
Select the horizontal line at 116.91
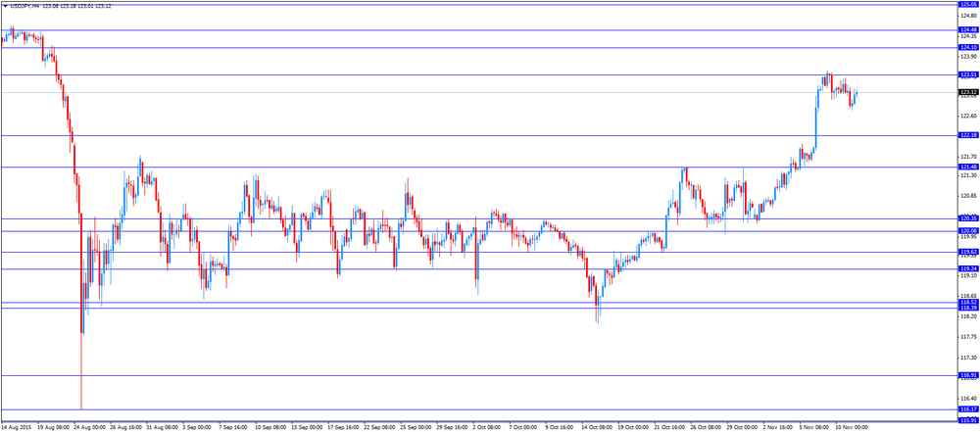tap(479, 375)
